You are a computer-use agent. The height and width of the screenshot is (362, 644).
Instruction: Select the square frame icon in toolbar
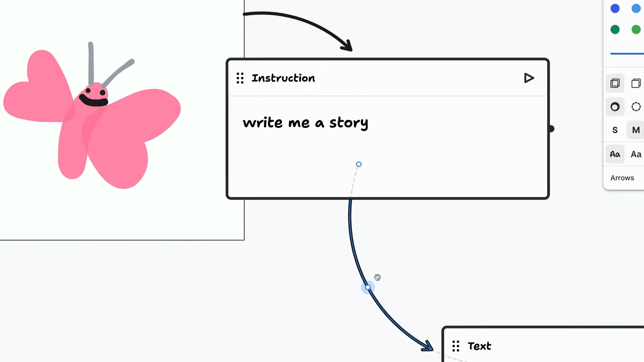click(x=615, y=83)
